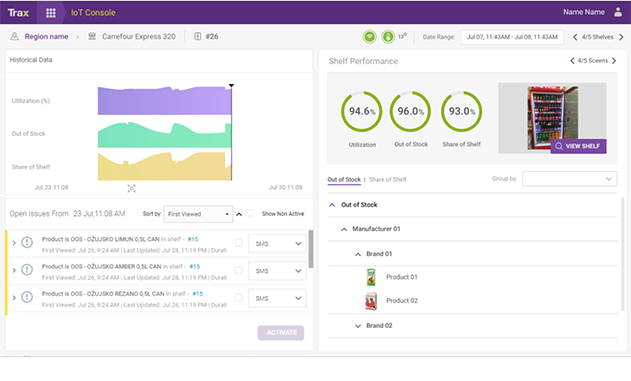
Task: Click the Date Range input field
Action: (x=512, y=37)
